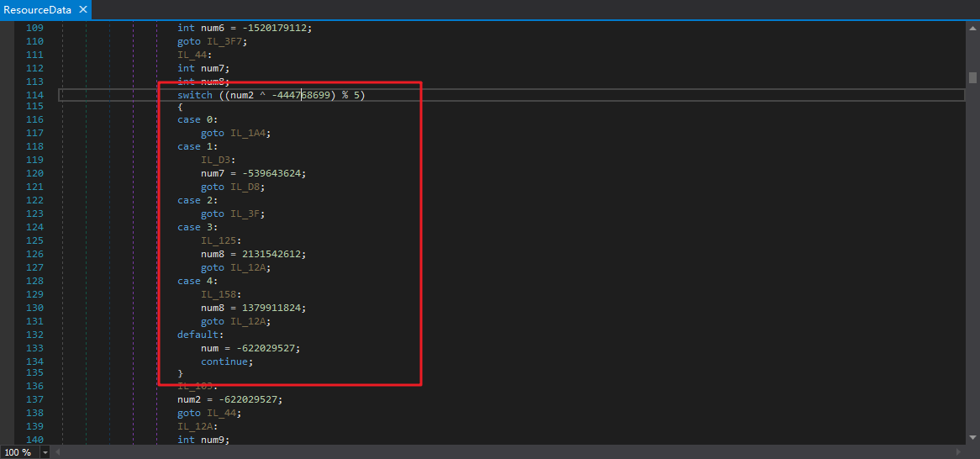
Task: Click the num2 variable in the switch statement
Action: [240, 95]
